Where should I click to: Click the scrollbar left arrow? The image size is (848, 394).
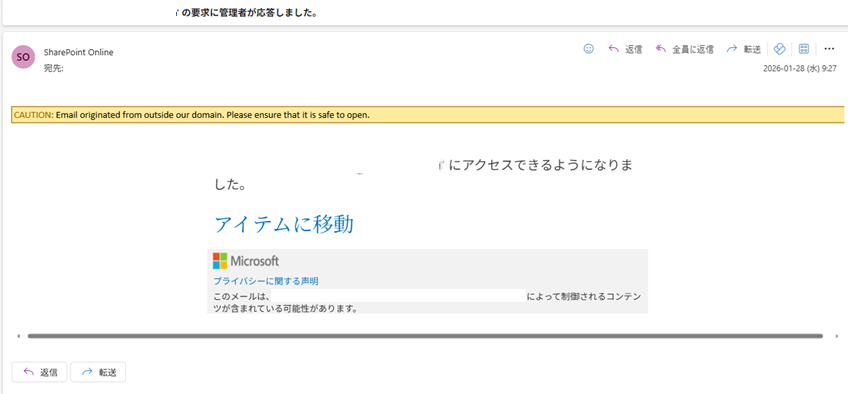[19, 336]
